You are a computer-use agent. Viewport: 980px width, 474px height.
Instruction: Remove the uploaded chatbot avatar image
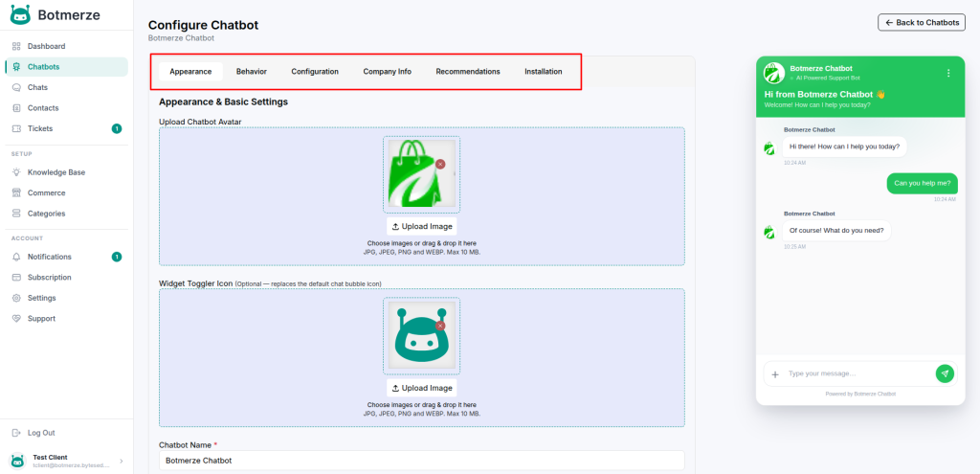[440, 165]
